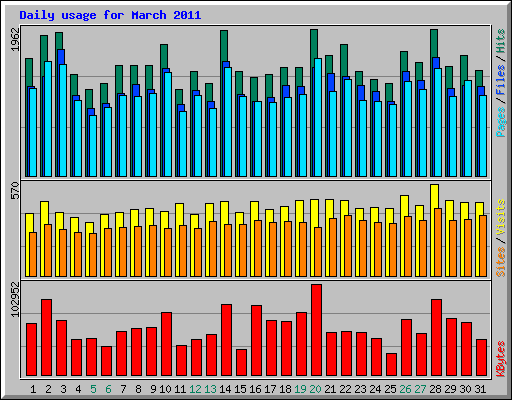Click day 22 on the x-axis
Screen dimensions: 512x400
[x=345, y=389]
